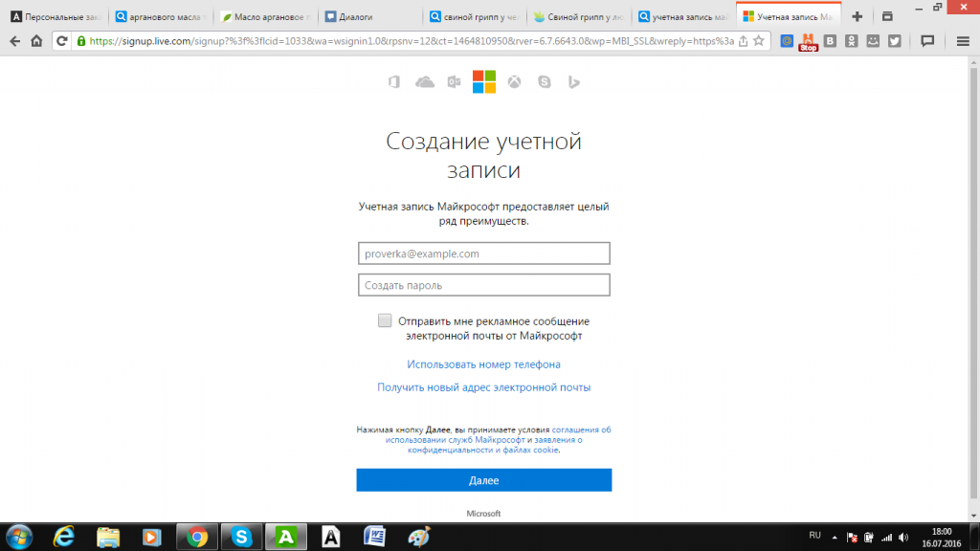Open the VKontakte toolbar extension icon
Screen dimensions: 980x551
(829, 40)
